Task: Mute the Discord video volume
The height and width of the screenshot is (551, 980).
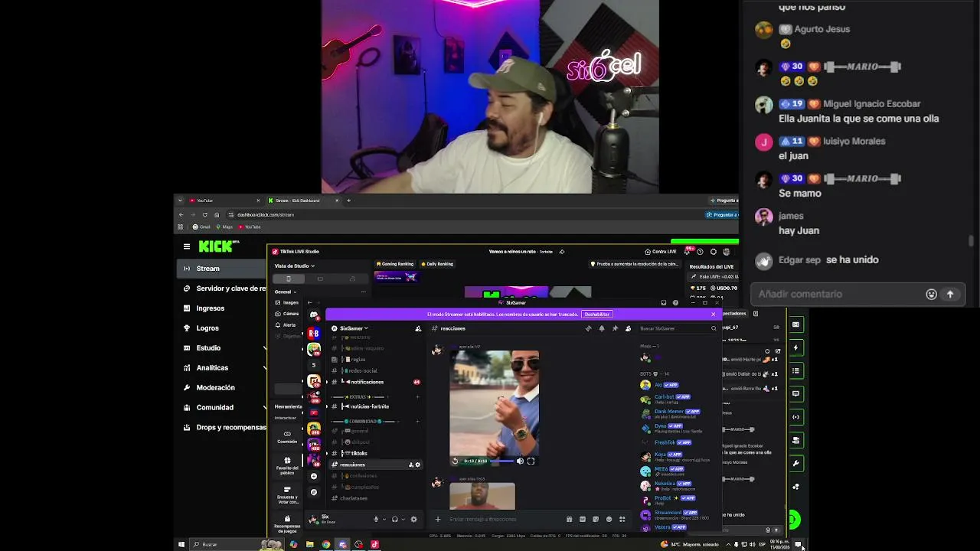Action: point(520,461)
